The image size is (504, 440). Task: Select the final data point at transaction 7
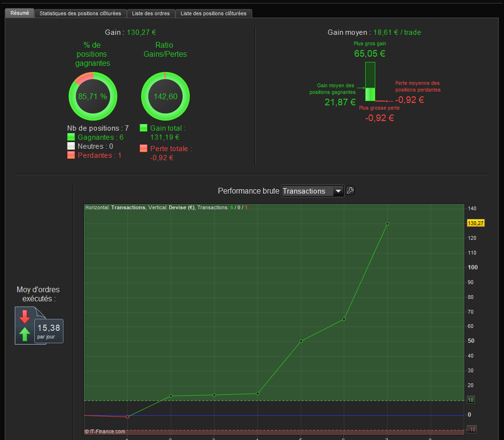(387, 224)
